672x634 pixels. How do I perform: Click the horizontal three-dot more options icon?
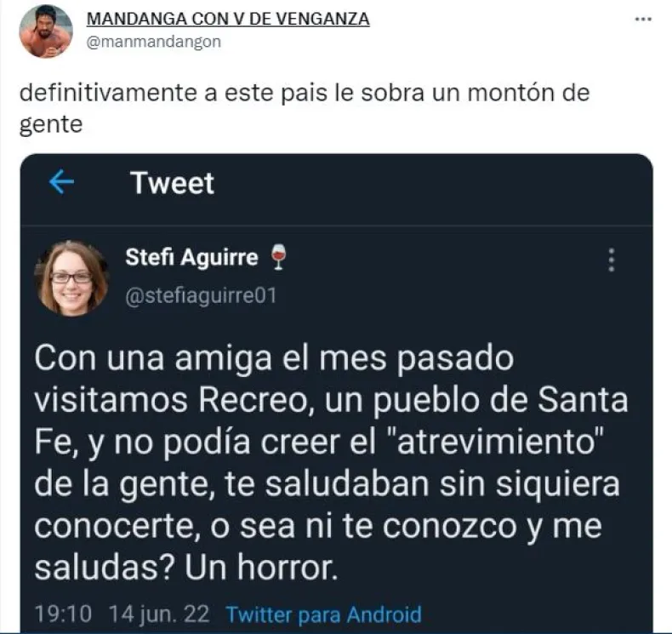click(x=643, y=19)
